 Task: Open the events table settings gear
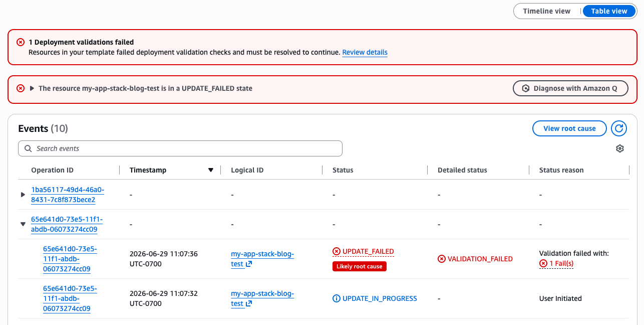coord(620,148)
